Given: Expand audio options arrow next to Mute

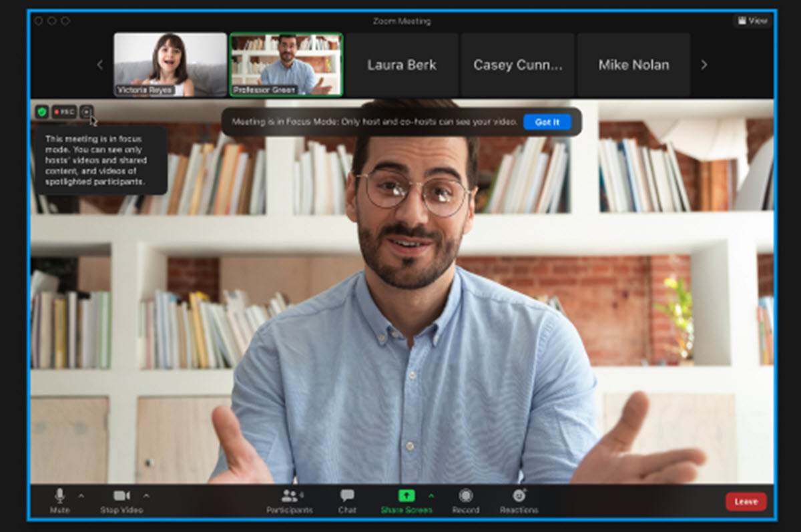Looking at the screenshot, I should [81, 495].
